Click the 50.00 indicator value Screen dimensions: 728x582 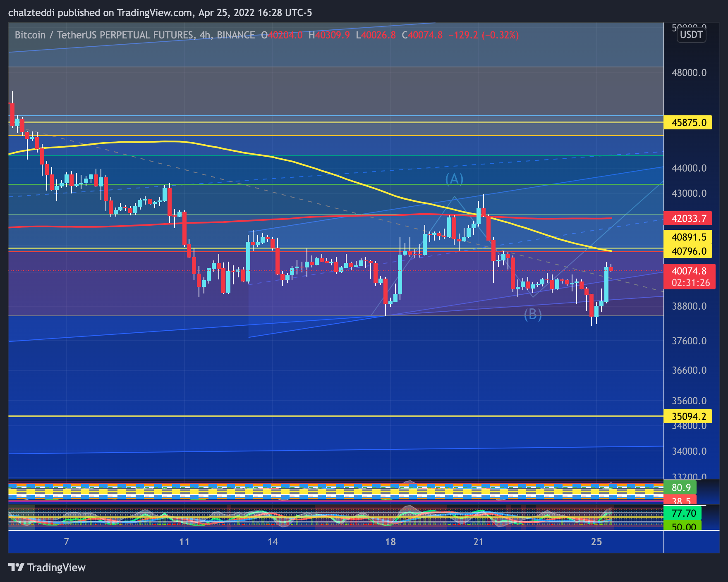click(x=683, y=526)
